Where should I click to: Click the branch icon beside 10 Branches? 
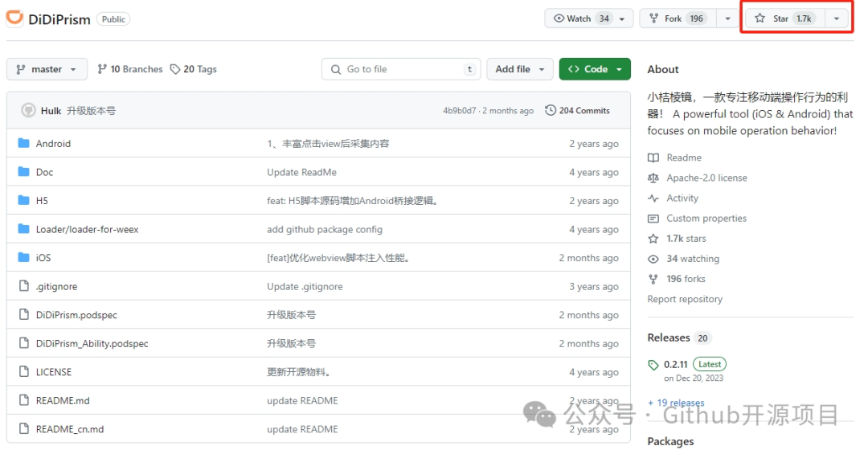tap(102, 69)
